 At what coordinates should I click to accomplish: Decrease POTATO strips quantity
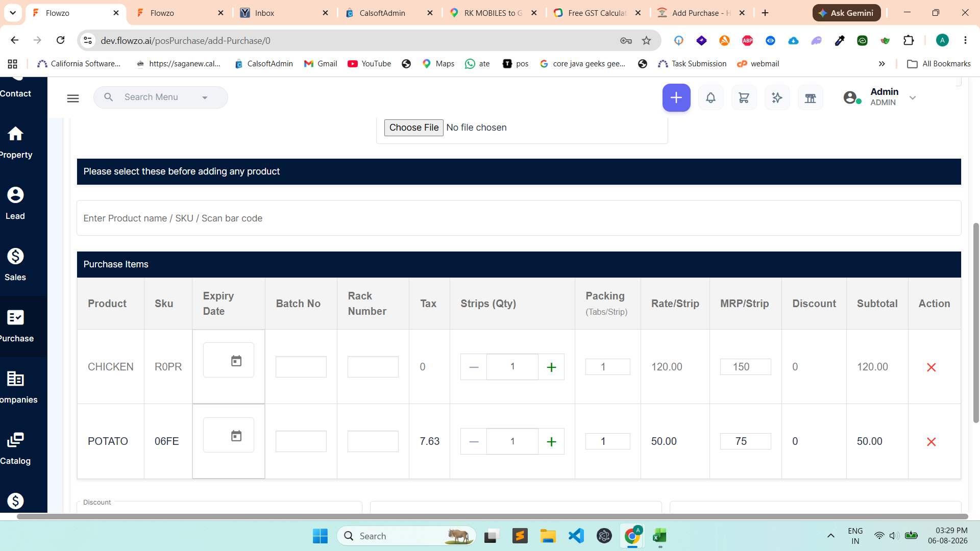(474, 441)
